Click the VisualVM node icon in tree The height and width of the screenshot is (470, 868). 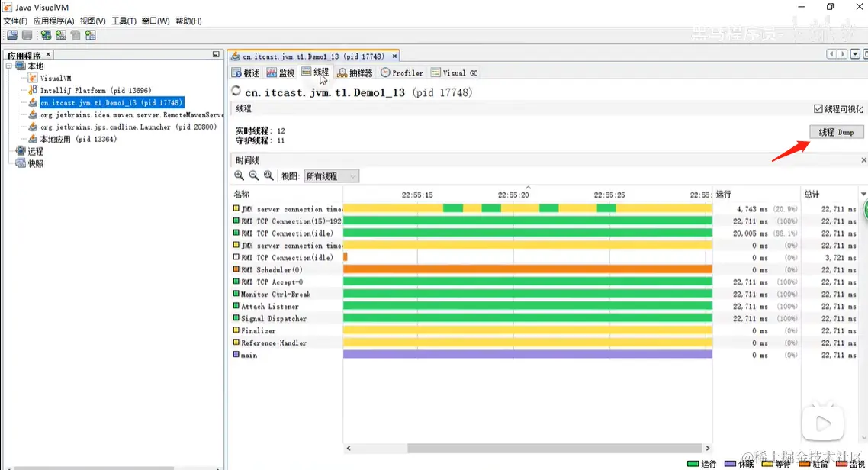pyautogui.click(x=34, y=78)
